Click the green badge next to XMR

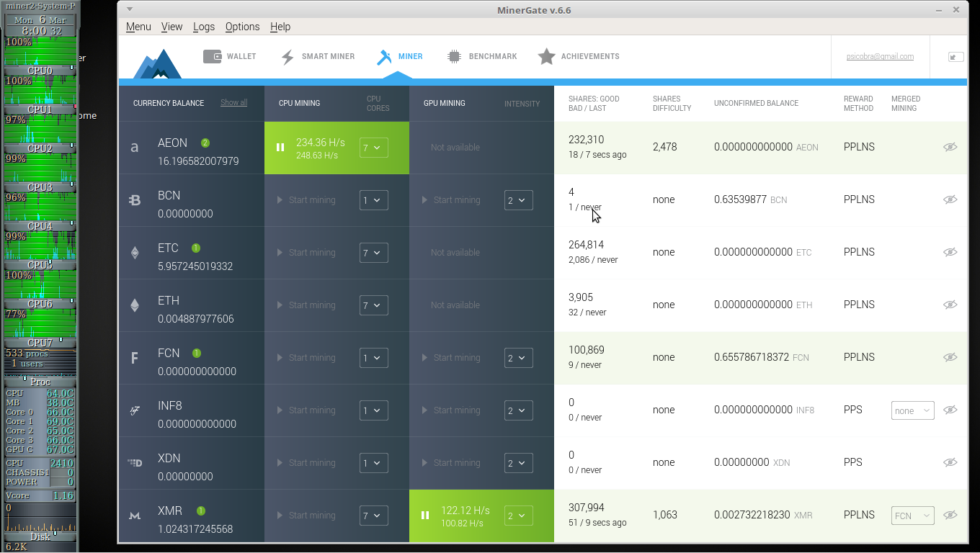point(201,511)
